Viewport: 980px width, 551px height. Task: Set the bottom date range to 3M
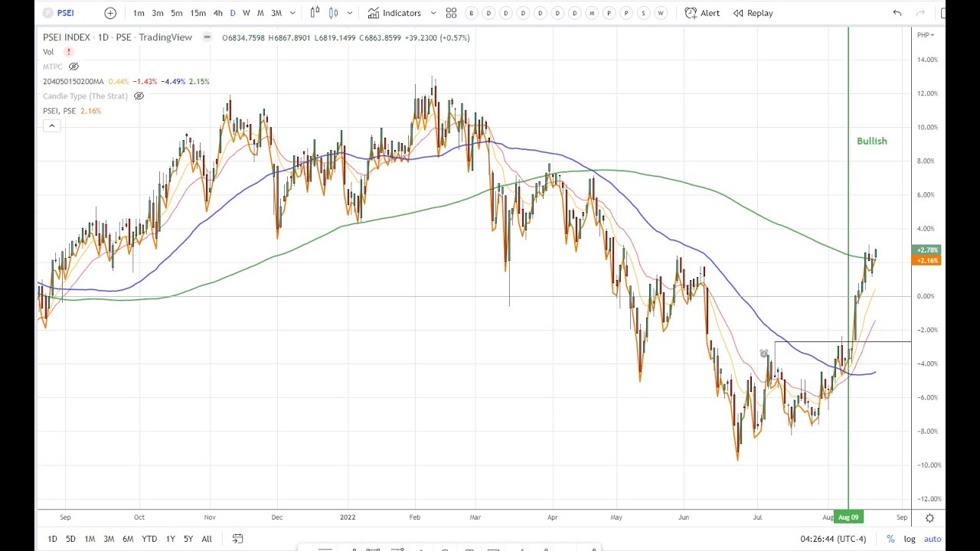[109, 539]
